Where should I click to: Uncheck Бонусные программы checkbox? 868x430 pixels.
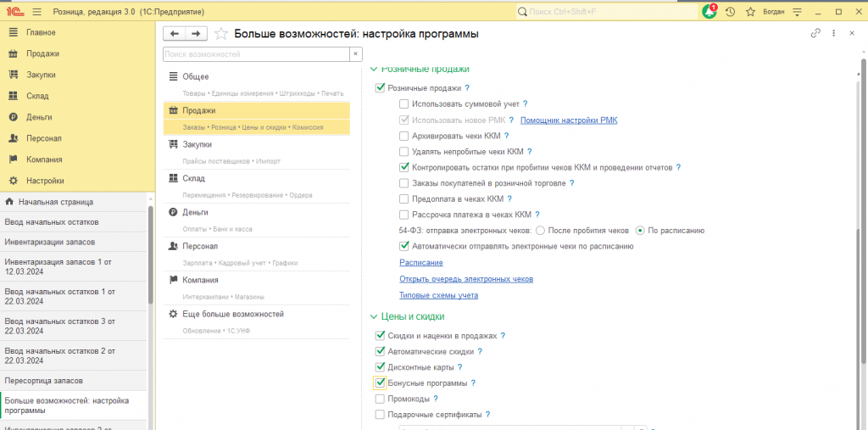pos(380,383)
